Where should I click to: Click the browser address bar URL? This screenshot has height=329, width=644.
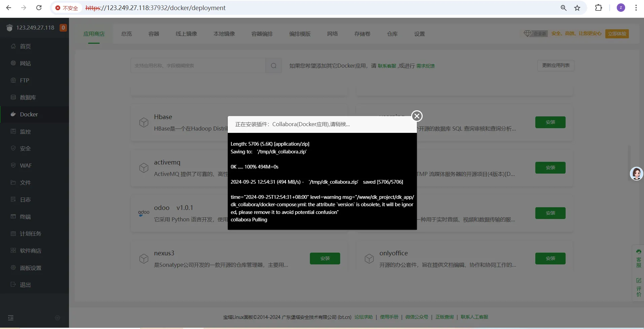pyautogui.click(x=155, y=8)
